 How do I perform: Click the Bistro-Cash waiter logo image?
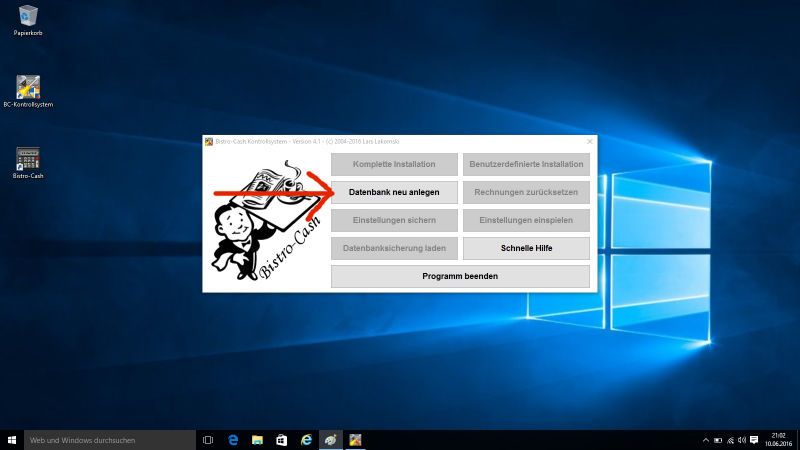click(266, 220)
